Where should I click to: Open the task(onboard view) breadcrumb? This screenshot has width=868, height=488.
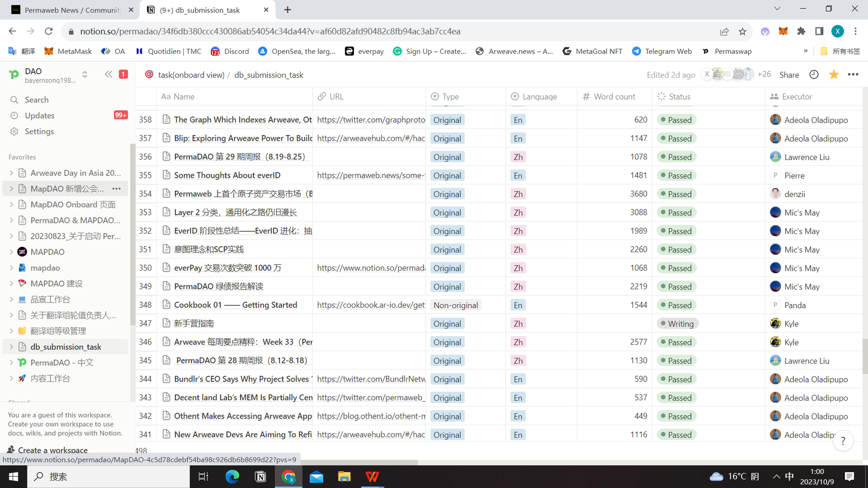190,75
